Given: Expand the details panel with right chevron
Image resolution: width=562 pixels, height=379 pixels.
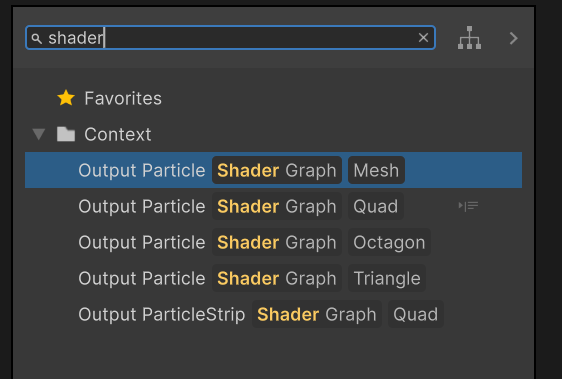Looking at the screenshot, I should [x=514, y=38].
